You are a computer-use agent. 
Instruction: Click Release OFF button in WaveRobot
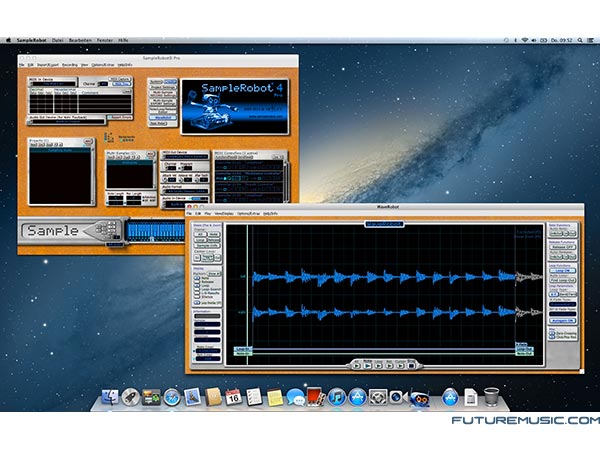click(x=562, y=247)
